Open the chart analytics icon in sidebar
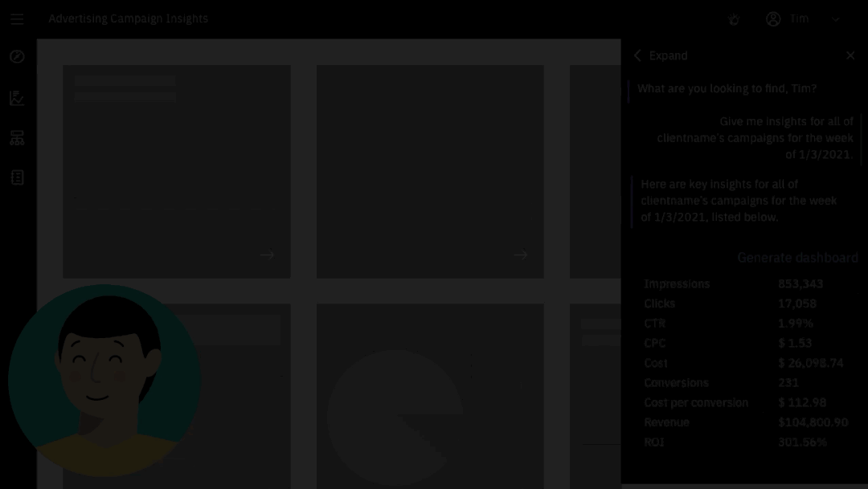This screenshot has width=868, height=489. [x=17, y=98]
